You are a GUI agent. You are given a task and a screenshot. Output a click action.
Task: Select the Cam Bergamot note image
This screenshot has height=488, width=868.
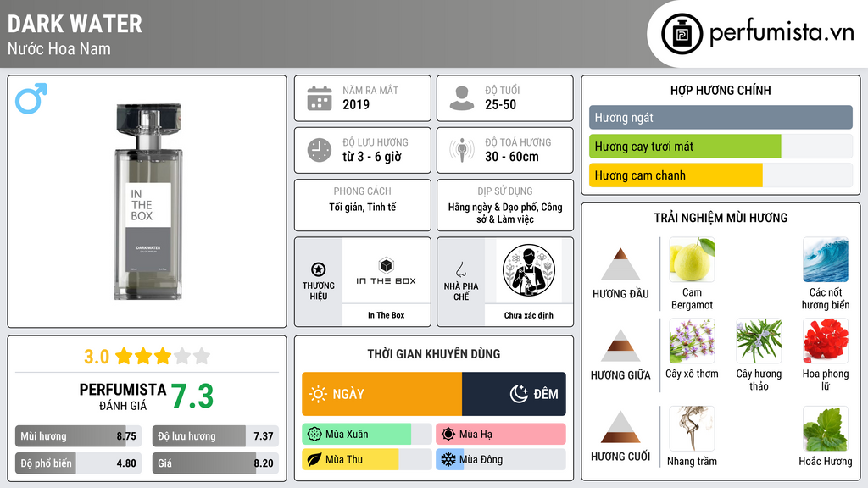(x=692, y=259)
